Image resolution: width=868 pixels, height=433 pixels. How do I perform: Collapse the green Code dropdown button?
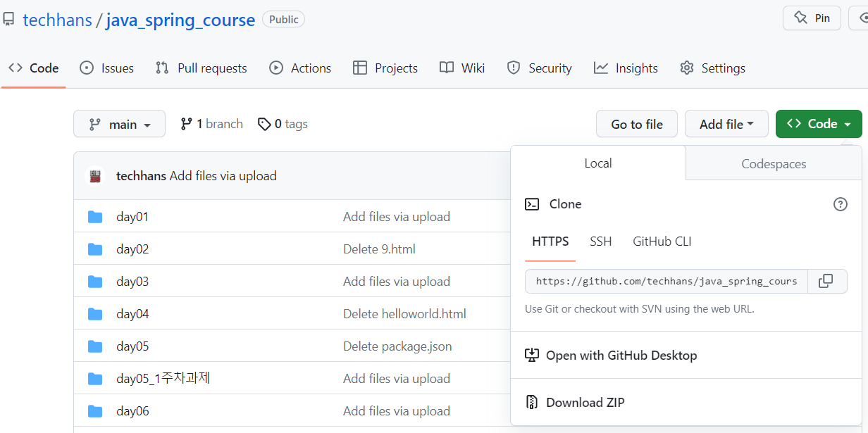(x=819, y=124)
